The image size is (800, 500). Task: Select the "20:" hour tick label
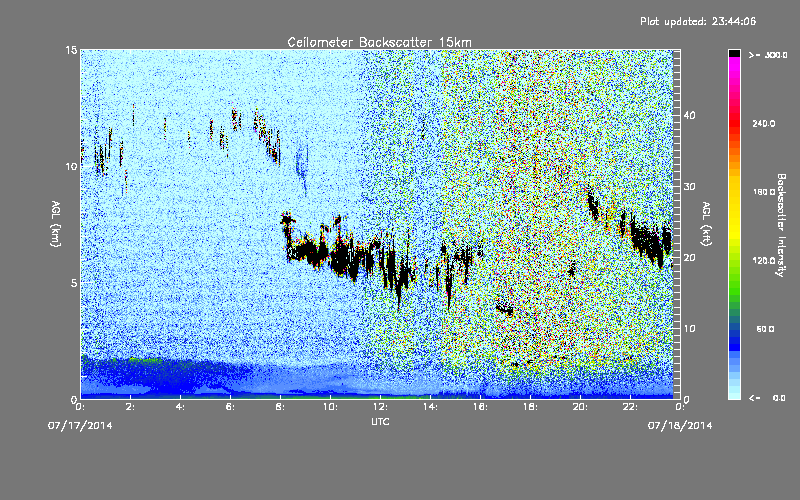point(580,407)
